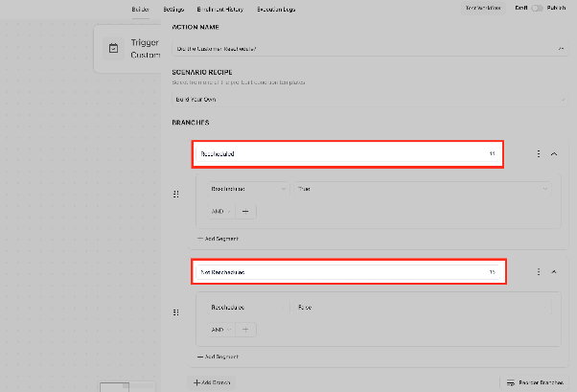Viewport: 577px width, 392px height.
Task: Open the Scenario Recipe 'Build Your Own' dropdown
Action: click(x=370, y=100)
